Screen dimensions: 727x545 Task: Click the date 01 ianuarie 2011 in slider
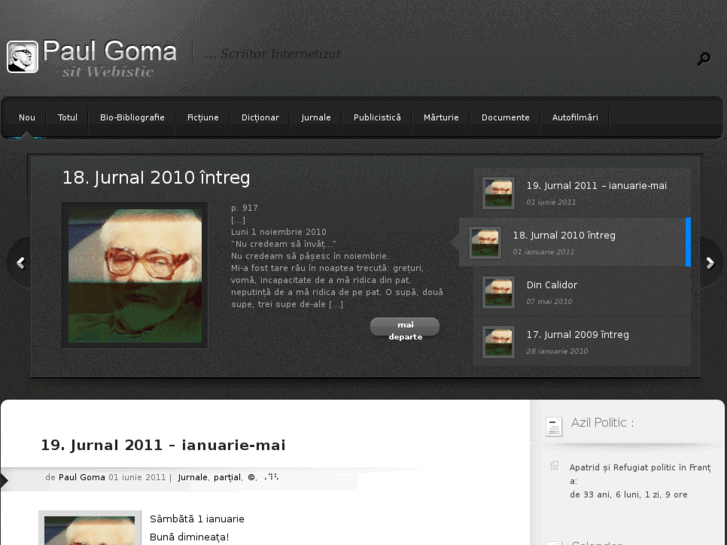(543, 252)
